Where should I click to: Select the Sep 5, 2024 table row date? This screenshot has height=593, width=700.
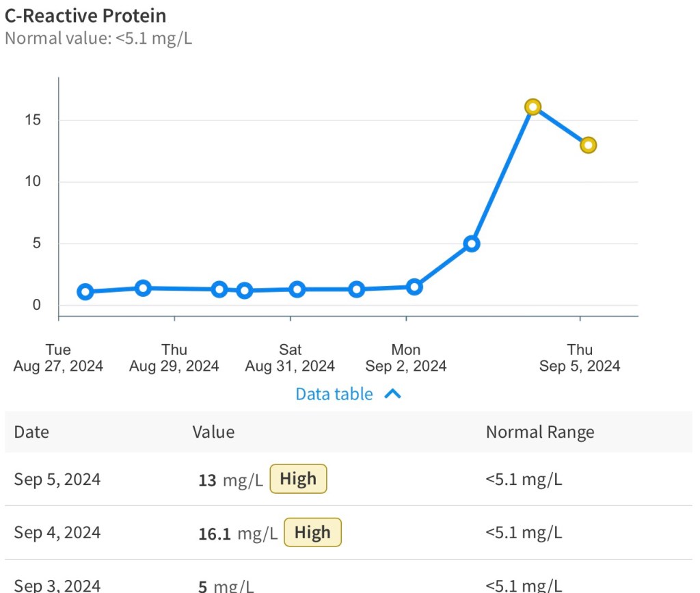(x=57, y=479)
